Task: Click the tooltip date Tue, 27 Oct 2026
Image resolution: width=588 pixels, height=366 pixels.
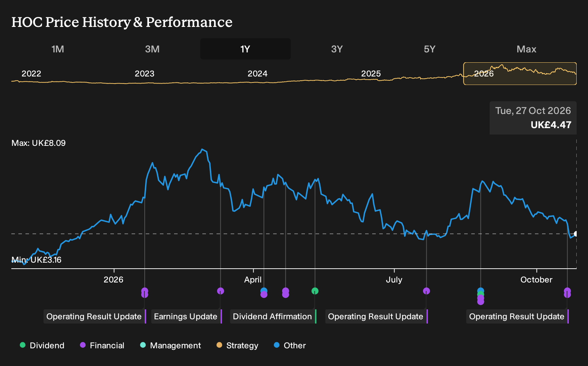Action: [x=533, y=111]
